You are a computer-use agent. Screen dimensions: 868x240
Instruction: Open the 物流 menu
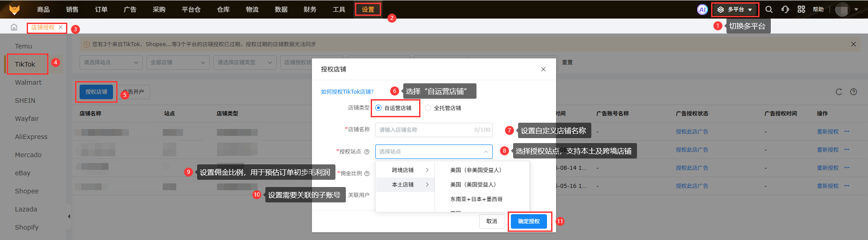[252, 10]
